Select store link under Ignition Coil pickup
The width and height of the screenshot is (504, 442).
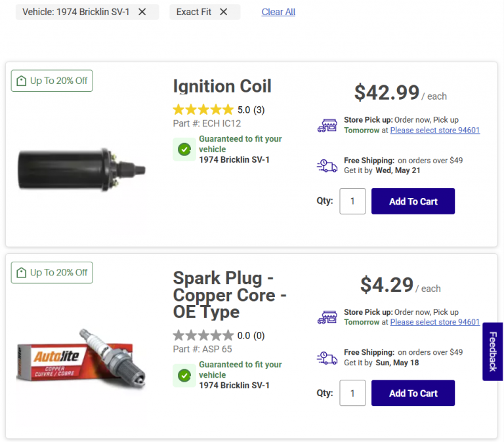tap(434, 131)
